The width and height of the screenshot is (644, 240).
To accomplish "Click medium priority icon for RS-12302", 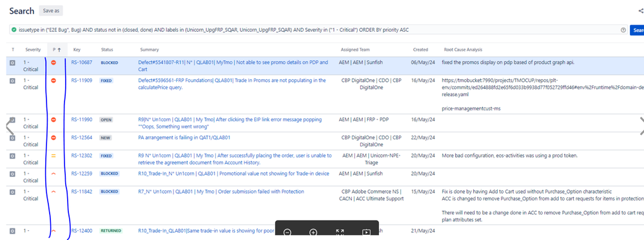I will pyautogui.click(x=54, y=155).
